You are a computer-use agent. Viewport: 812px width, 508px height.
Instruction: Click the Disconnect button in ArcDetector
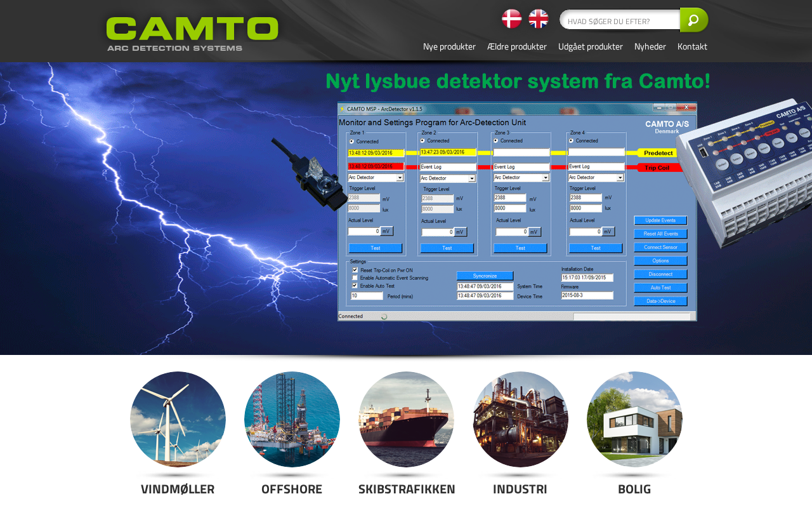point(660,274)
